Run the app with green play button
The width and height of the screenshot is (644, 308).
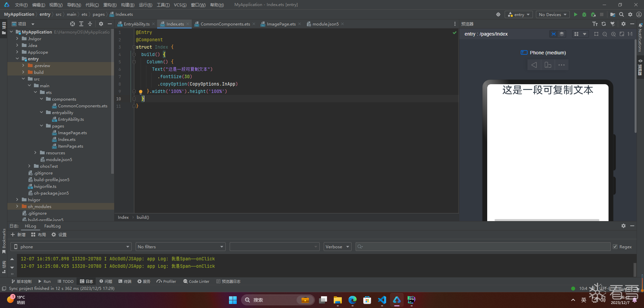[576, 14]
